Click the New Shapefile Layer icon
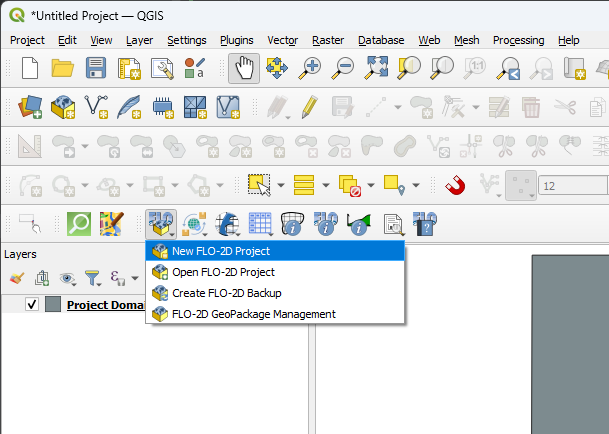Screen dimensions: 609x434 [96, 106]
